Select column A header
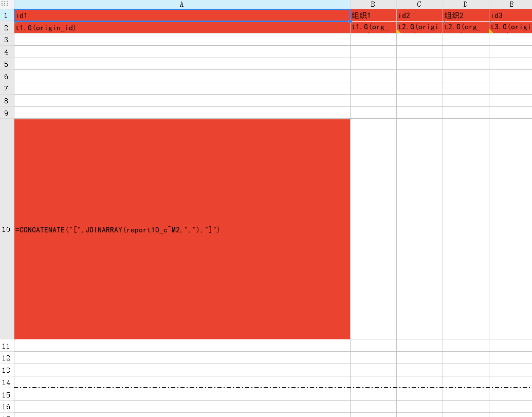This screenshot has width=532, height=417. coord(182,5)
